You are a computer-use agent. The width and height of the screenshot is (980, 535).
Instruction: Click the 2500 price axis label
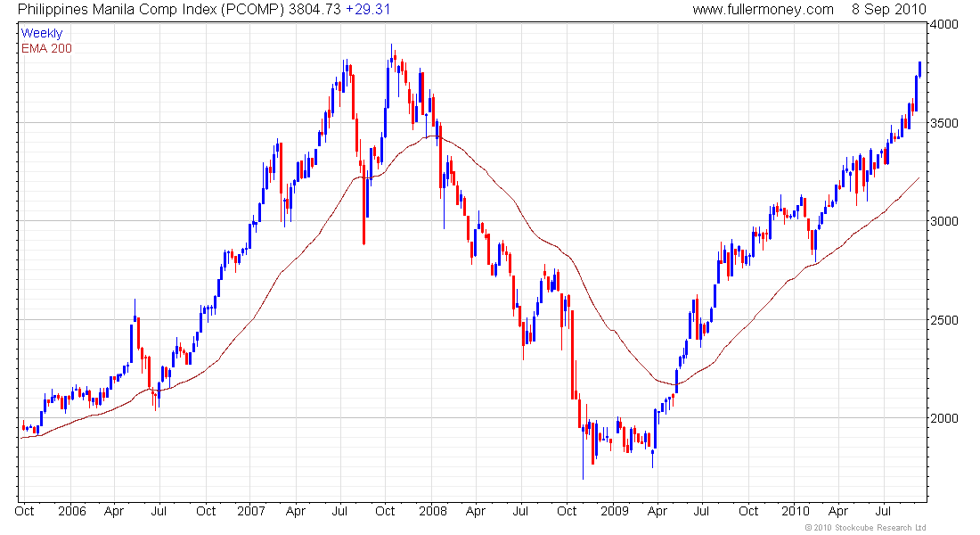(x=943, y=320)
